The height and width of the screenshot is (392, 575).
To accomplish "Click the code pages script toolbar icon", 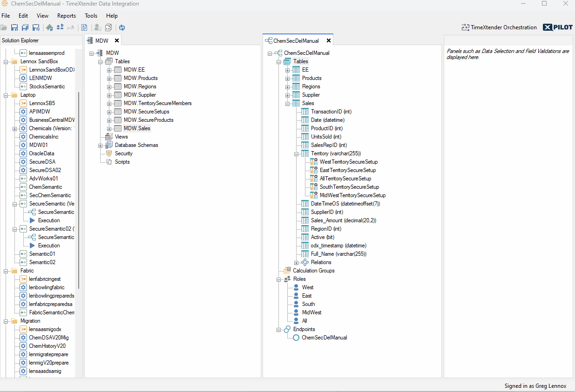I will pyautogui.click(x=108, y=27).
